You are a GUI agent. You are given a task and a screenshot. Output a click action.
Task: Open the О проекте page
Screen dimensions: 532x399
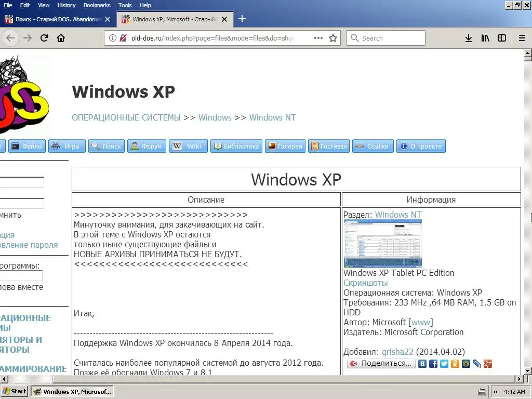421,146
